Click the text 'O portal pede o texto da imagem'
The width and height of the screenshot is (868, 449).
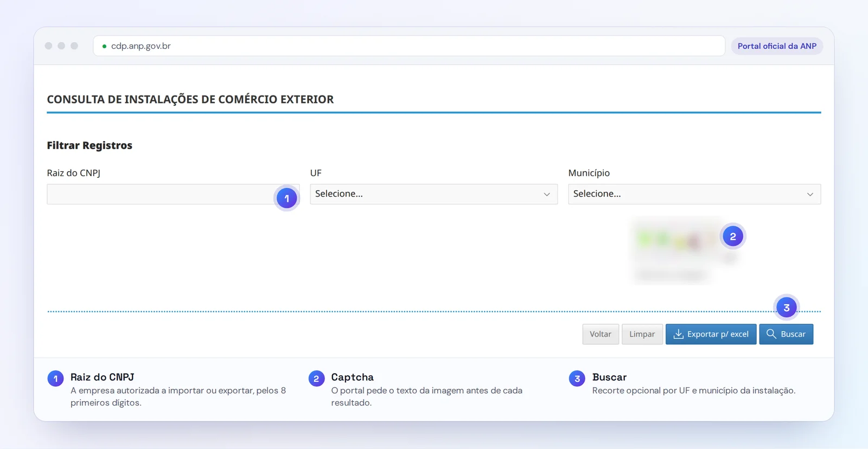(395, 390)
